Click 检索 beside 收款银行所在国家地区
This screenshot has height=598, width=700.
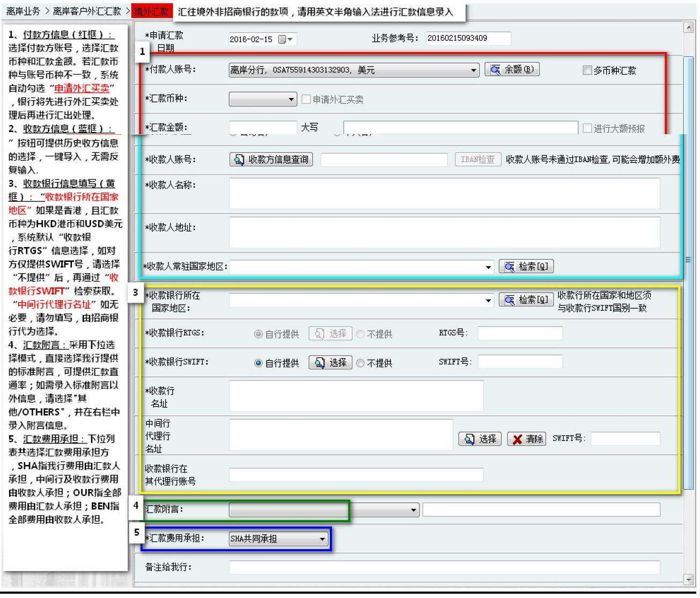[x=526, y=300]
